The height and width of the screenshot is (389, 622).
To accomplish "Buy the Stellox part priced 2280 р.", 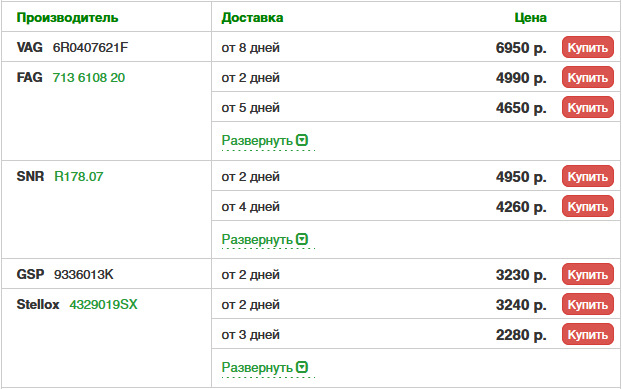I will pyautogui.click(x=587, y=335).
